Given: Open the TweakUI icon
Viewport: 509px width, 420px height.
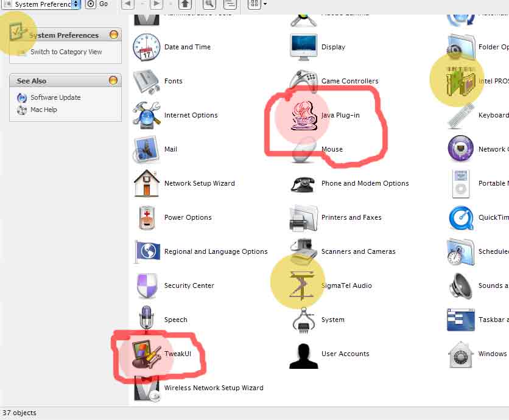Looking at the screenshot, I should (147, 354).
